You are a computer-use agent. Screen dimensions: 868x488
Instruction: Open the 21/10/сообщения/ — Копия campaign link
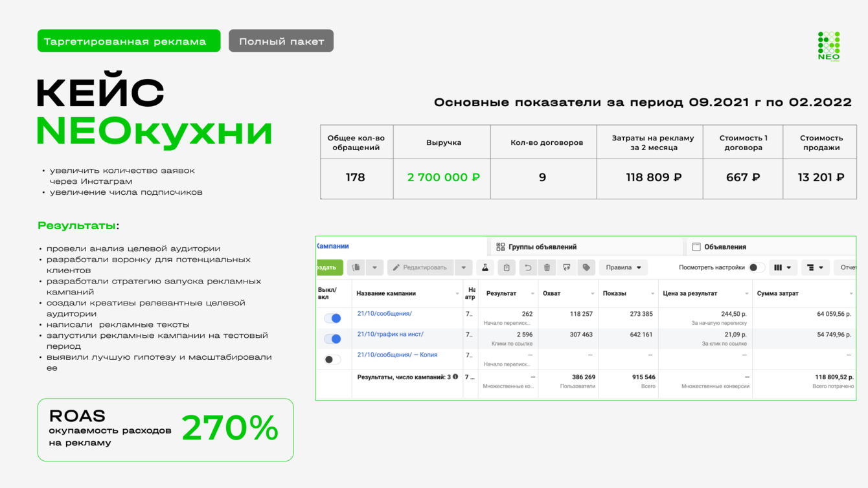[x=397, y=355]
